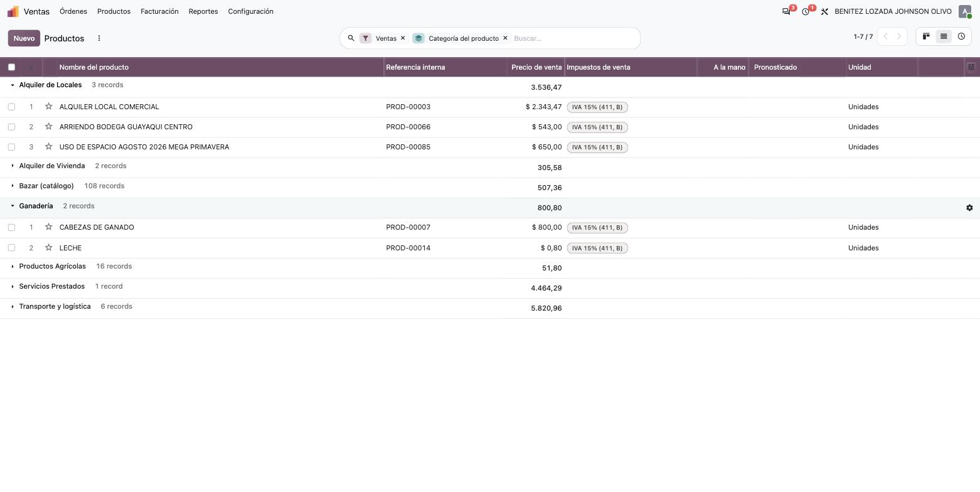Viewport: 980px width, 492px height.
Task: Check the ARRIENDO BODEGA GUAYAQUI CENTRO checkbox
Action: (11, 127)
